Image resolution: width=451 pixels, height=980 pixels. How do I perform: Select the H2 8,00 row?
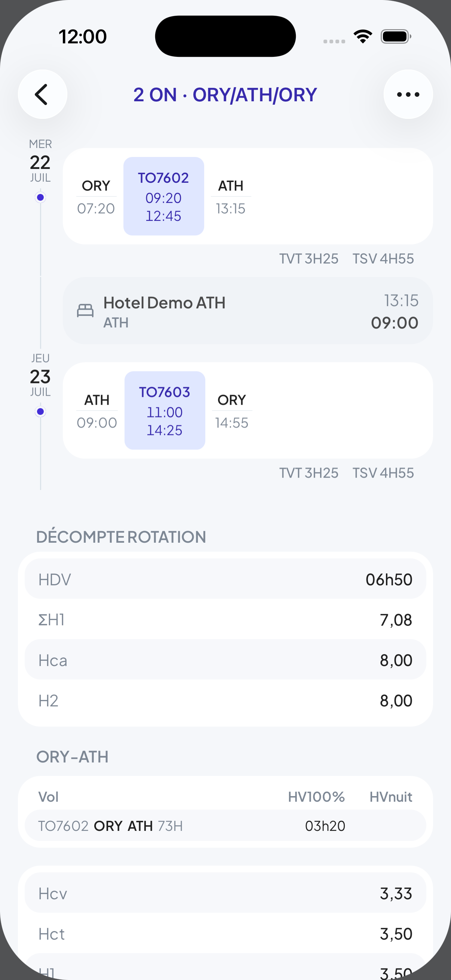[225, 700]
